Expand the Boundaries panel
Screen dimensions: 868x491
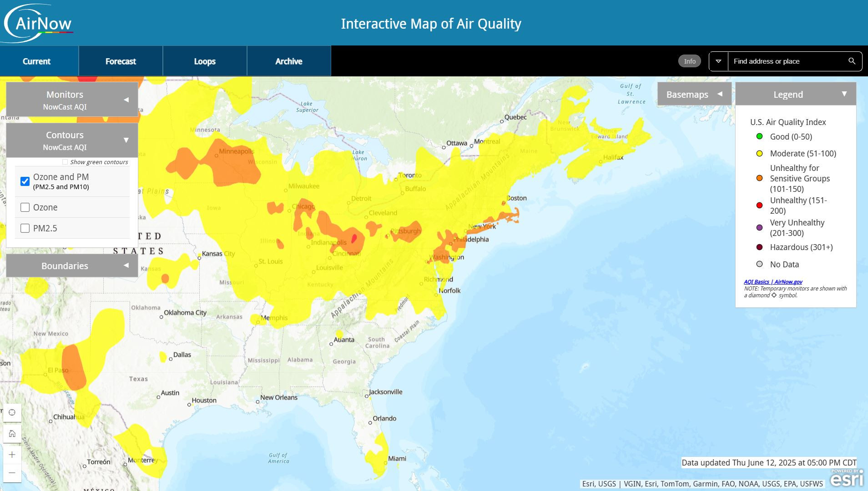pyautogui.click(x=72, y=266)
